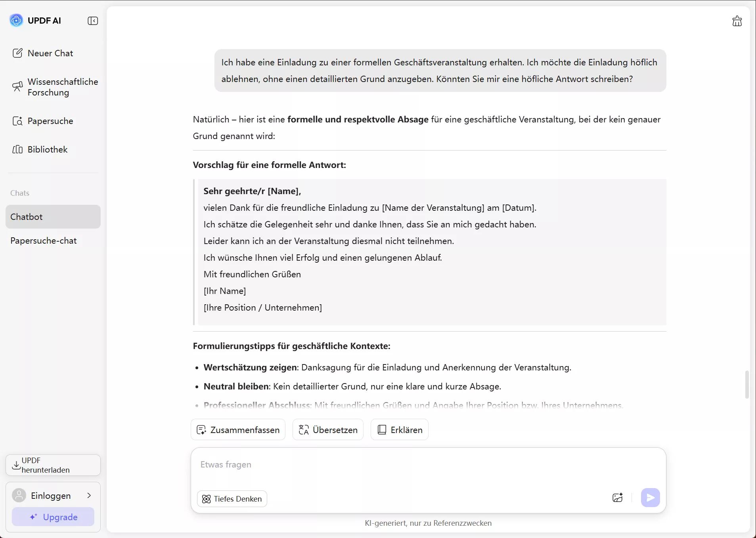Click the Zusammenfassen button
The height and width of the screenshot is (538, 756).
(238, 429)
